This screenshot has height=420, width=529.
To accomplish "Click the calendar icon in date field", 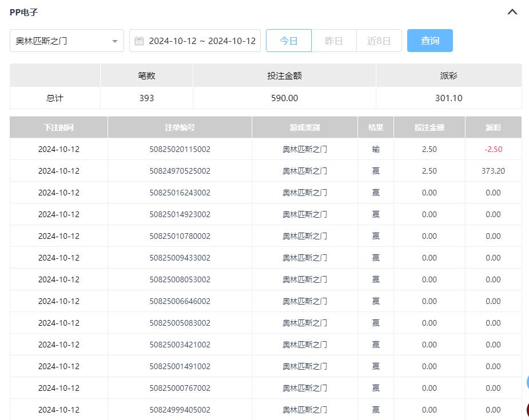I will click(139, 41).
